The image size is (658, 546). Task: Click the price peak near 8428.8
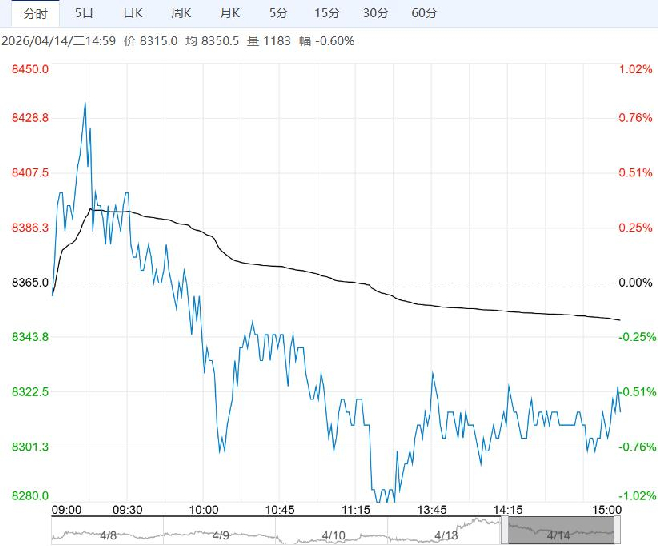coord(85,104)
